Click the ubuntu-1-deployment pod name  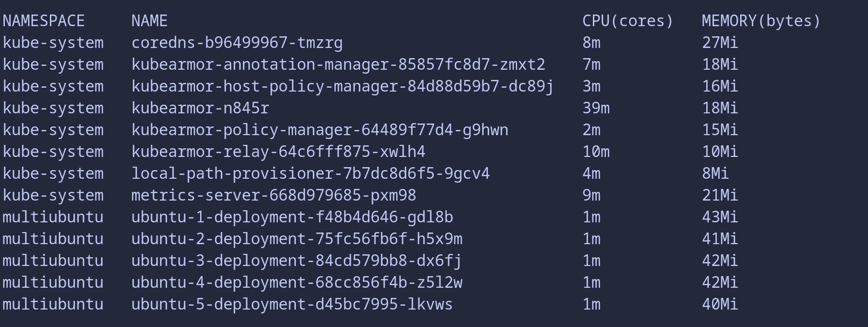(292, 217)
